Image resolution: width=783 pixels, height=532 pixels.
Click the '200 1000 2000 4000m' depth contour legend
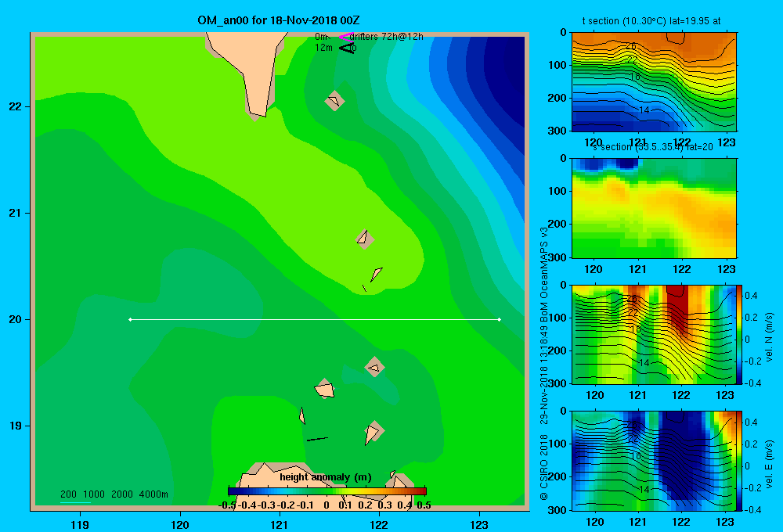point(114,494)
